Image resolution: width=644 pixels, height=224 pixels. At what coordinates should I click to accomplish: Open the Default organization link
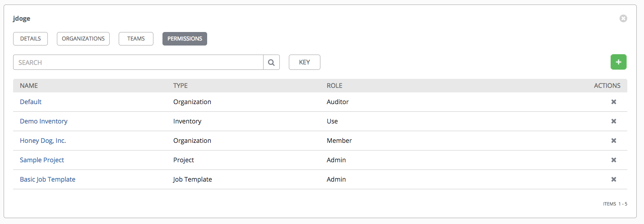click(x=31, y=102)
